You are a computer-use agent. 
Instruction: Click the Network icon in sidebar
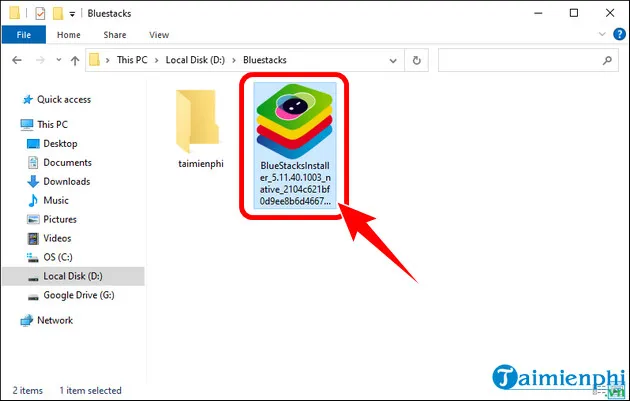click(x=27, y=321)
